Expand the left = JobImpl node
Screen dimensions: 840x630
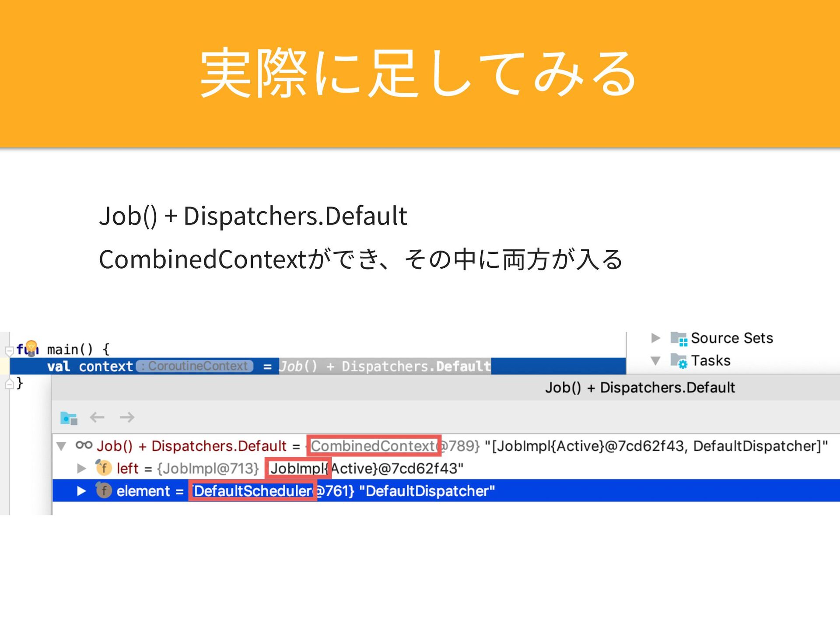[x=81, y=469]
